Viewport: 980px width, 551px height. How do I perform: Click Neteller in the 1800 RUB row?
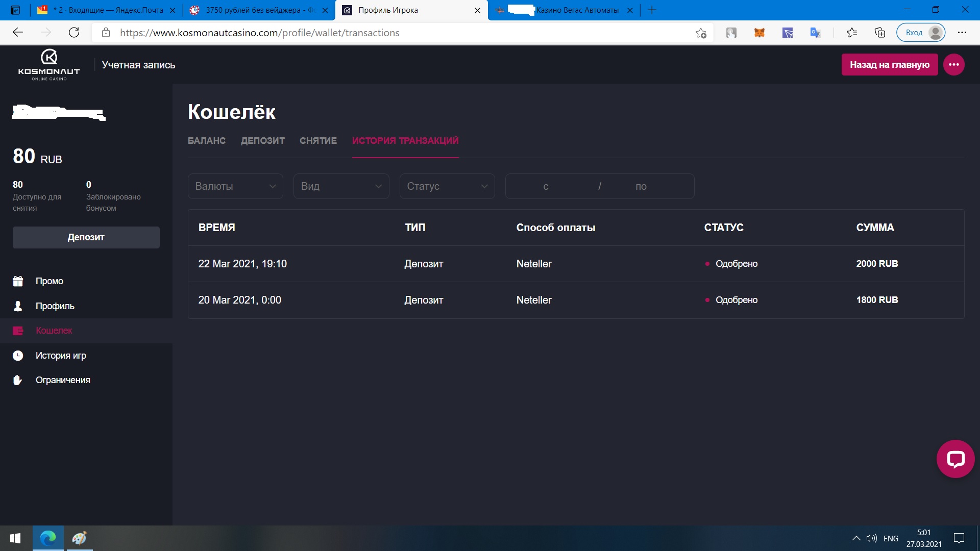click(534, 300)
